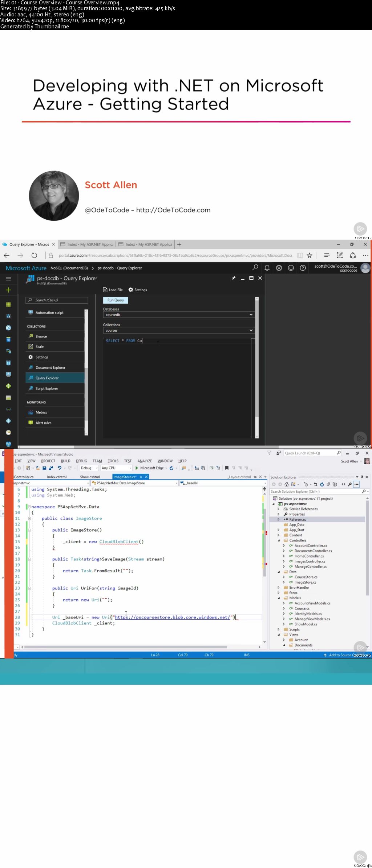This screenshot has width=372, height=868.
Task: Open a new Edge tab with plus button
Action: (179, 244)
